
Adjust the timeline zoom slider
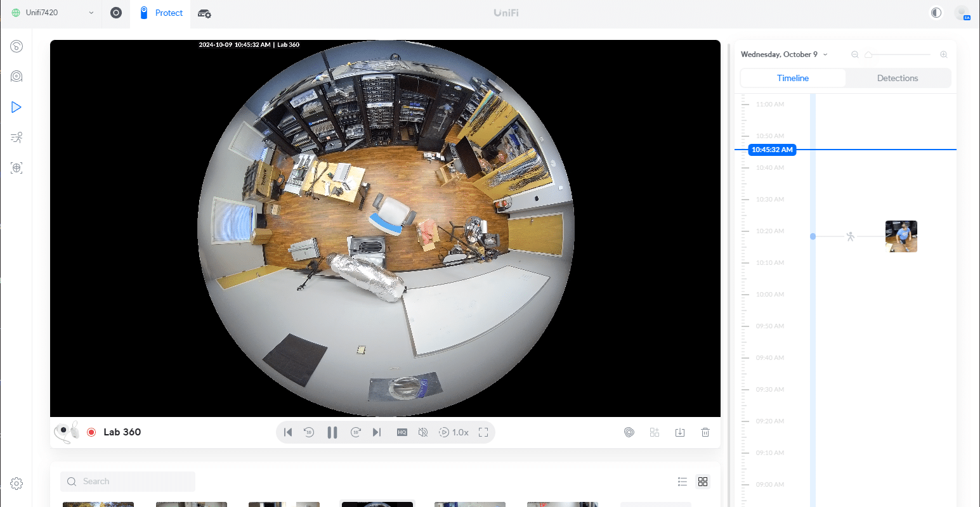click(869, 55)
